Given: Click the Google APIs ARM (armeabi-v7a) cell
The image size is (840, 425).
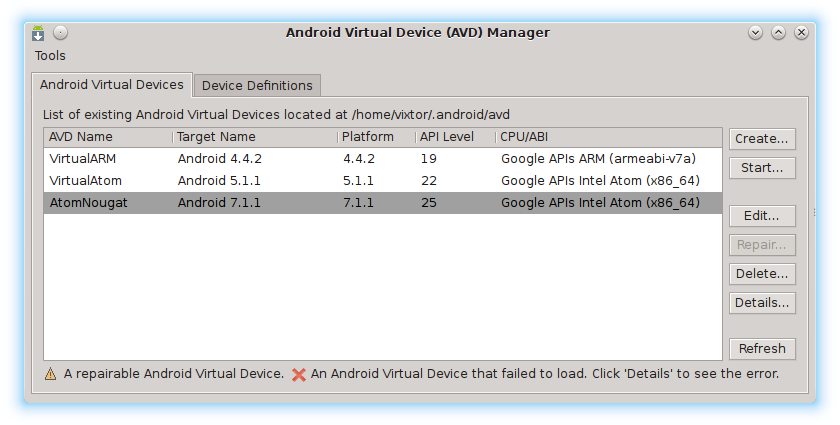Looking at the screenshot, I should (598, 159).
